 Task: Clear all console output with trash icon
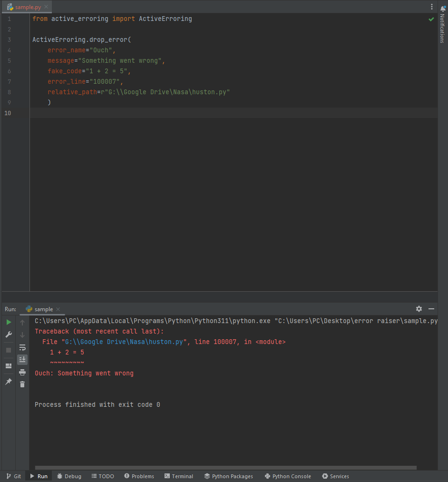click(22, 384)
